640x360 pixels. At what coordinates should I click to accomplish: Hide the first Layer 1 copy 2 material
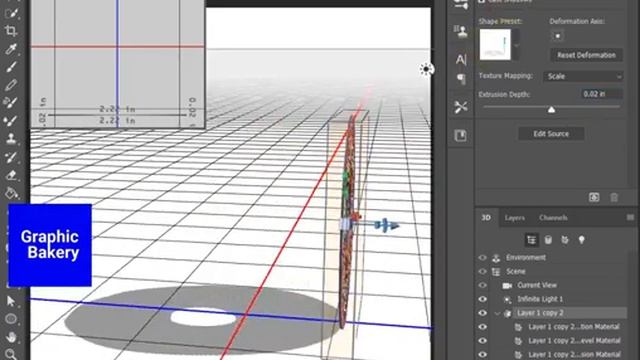coord(482,327)
